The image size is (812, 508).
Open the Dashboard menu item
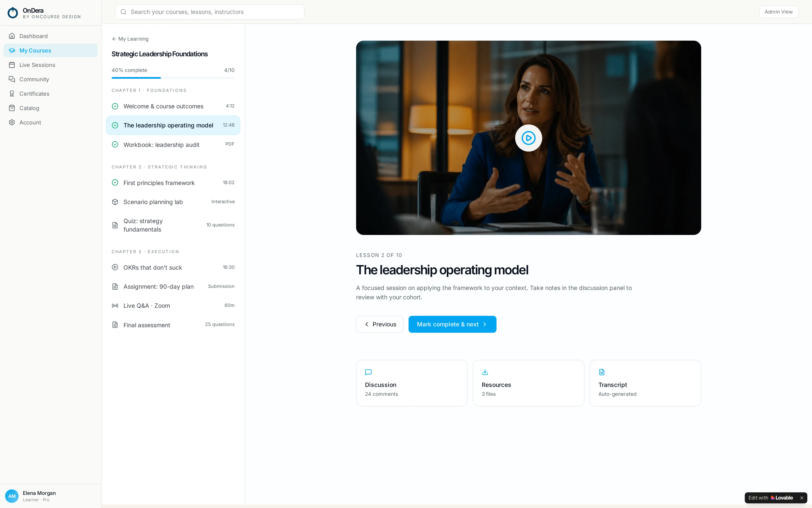pyautogui.click(x=51, y=36)
